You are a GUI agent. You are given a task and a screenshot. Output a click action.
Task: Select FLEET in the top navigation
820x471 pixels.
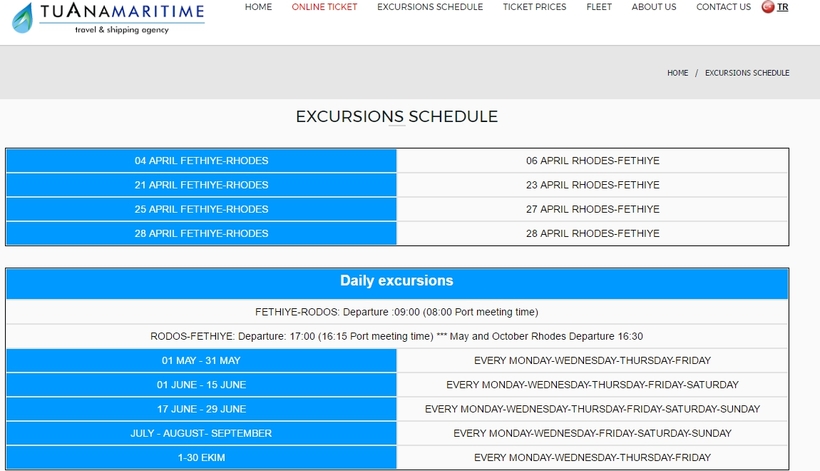(599, 7)
